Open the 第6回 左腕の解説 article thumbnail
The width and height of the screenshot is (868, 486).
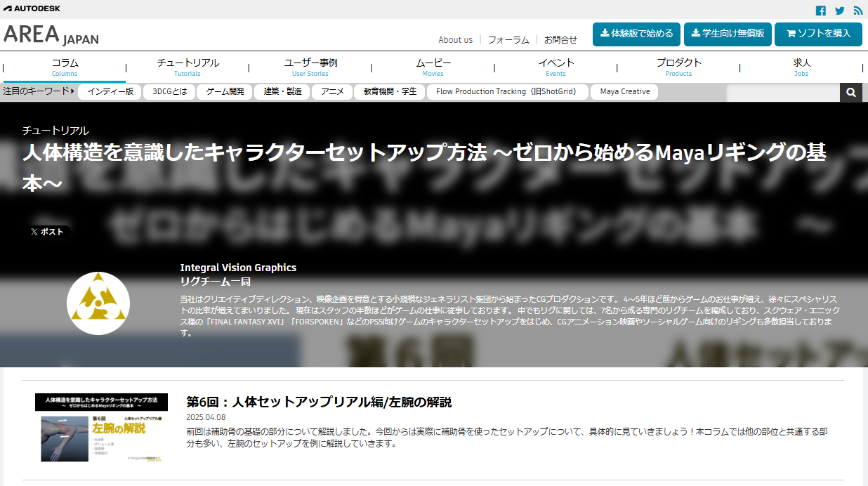click(102, 427)
